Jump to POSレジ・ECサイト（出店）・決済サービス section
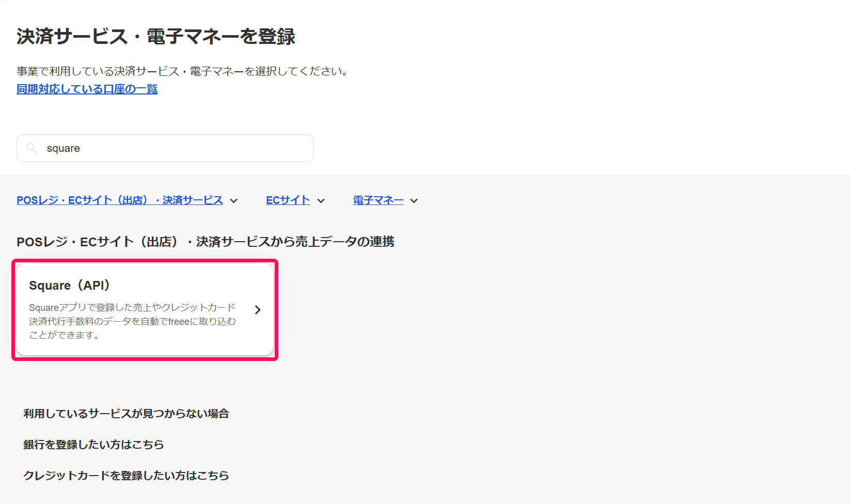The width and height of the screenshot is (851, 504). pos(120,200)
